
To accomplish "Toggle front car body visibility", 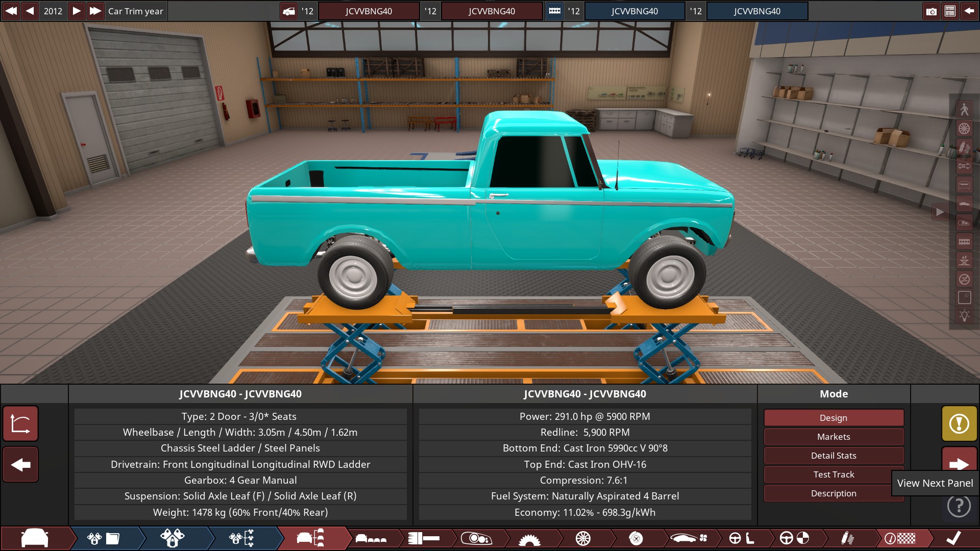I will [x=964, y=185].
